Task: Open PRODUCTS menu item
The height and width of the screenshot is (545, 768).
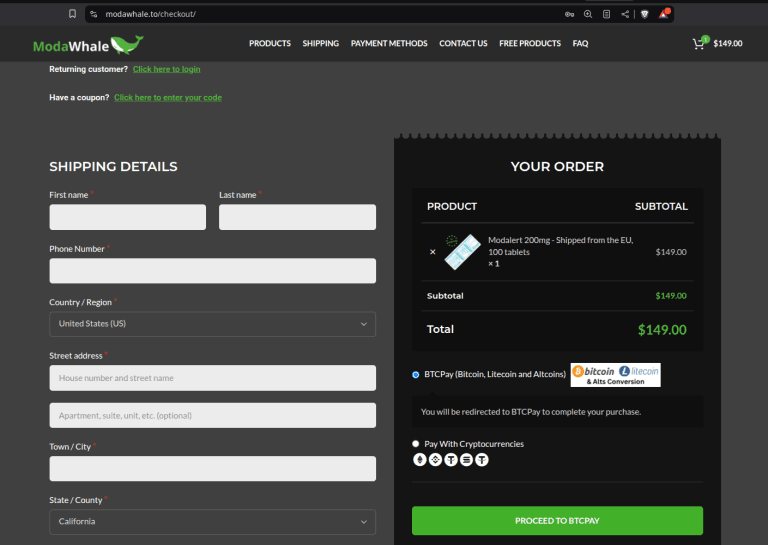Action: pos(270,44)
